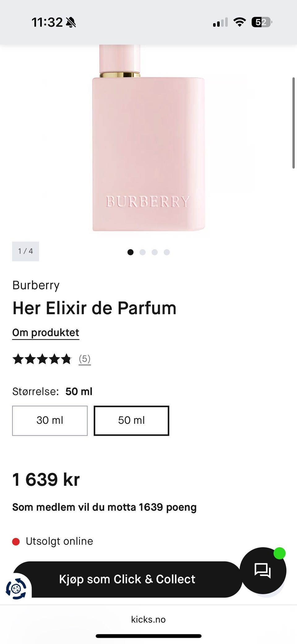Tap the battery indicator showing 52
This screenshot has width=297, height=644.
click(262, 22)
